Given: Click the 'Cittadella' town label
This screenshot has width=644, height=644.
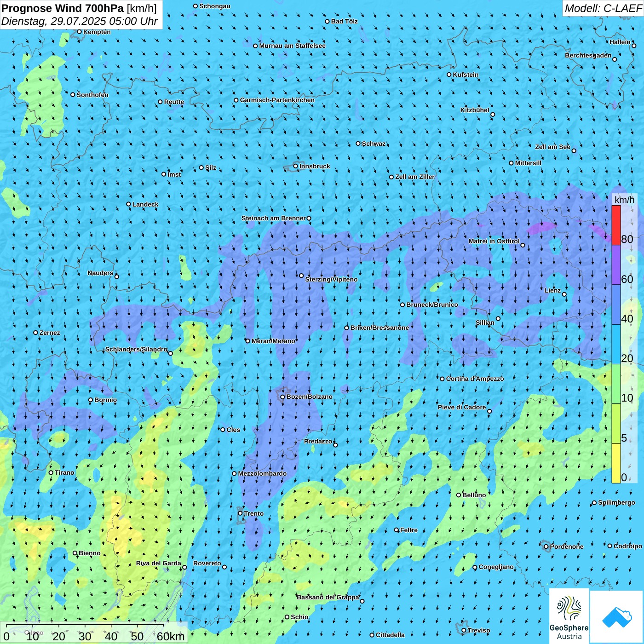Looking at the screenshot, I should point(390,635).
